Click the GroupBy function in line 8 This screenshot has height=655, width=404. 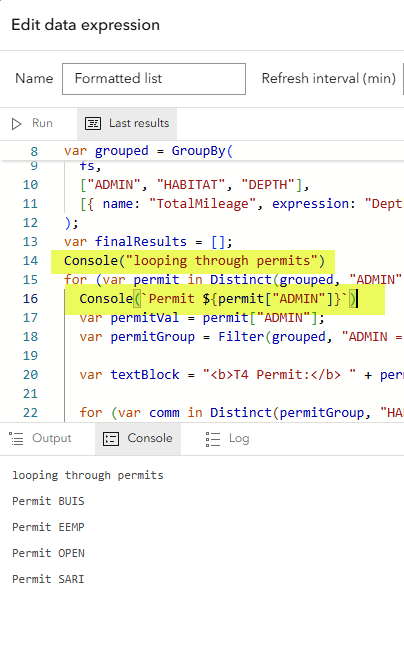click(x=198, y=150)
